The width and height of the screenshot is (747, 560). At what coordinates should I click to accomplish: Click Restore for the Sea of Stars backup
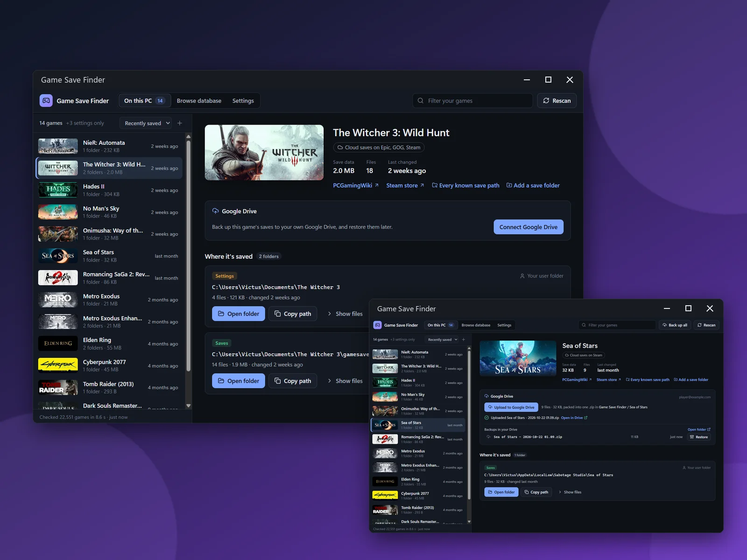(699, 437)
